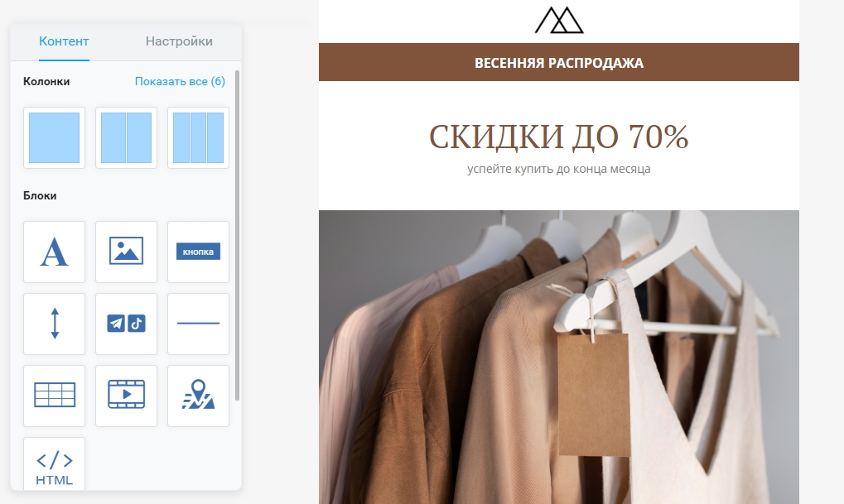Select the single column layout
The width and height of the screenshot is (844, 504).
pyautogui.click(x=54, y=137)
